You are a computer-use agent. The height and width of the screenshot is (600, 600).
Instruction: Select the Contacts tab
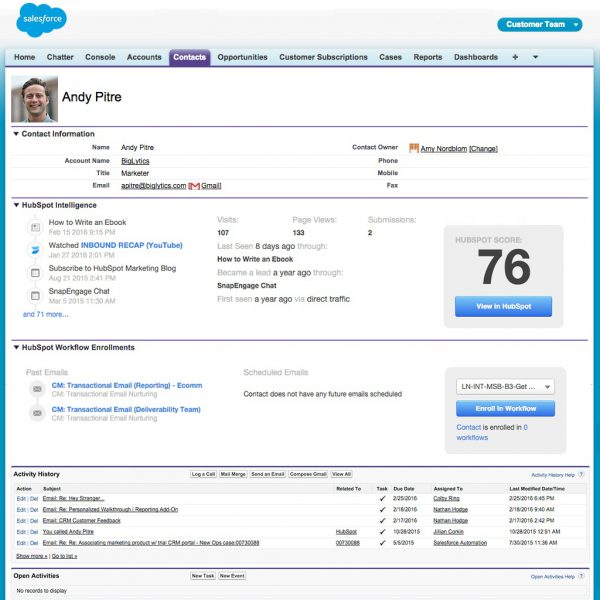point(189,57)
